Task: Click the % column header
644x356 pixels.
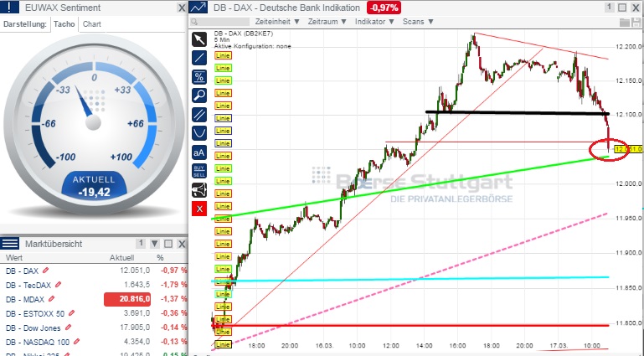Action: (x=160, y=258)
